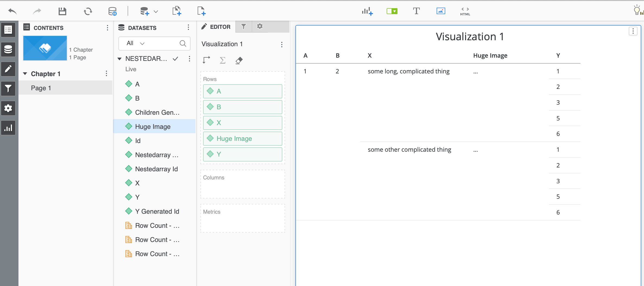Open the Contents panel from sidebar

[x=8, y=30]
